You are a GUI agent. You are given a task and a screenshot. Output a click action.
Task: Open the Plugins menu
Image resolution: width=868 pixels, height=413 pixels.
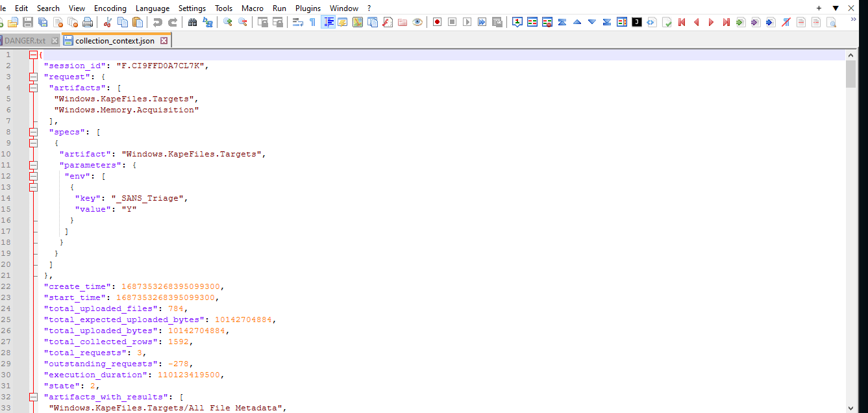click(308, 8)
